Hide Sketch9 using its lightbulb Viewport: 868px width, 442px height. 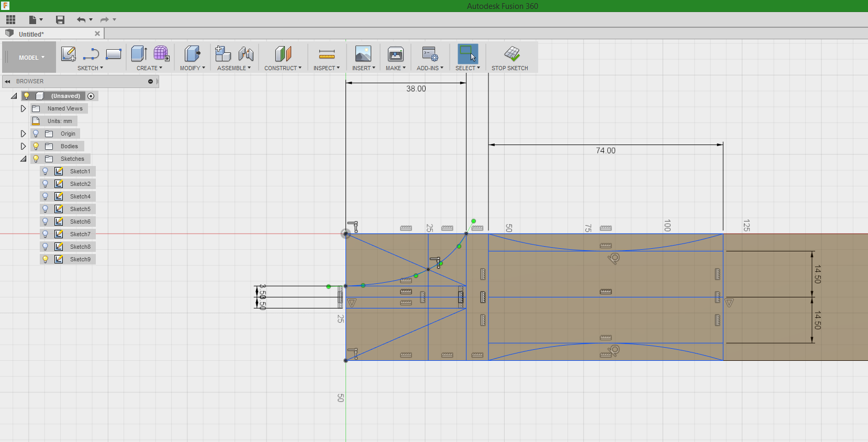click(x=45, y=259)
